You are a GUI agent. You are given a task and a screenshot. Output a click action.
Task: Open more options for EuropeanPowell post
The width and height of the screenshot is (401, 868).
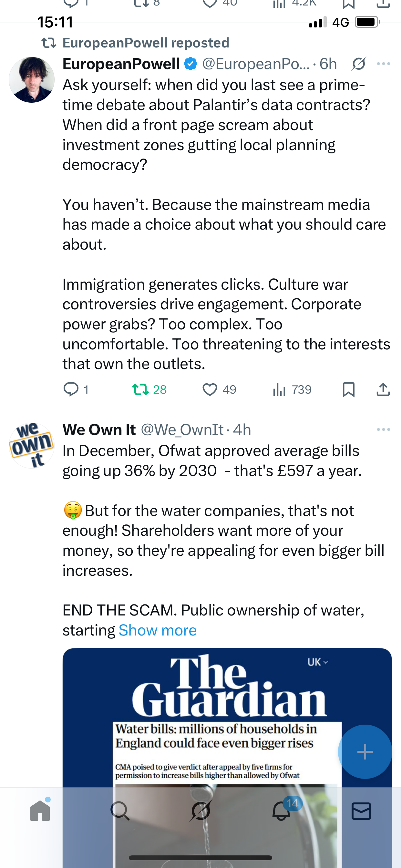click(x=383, y=64)
